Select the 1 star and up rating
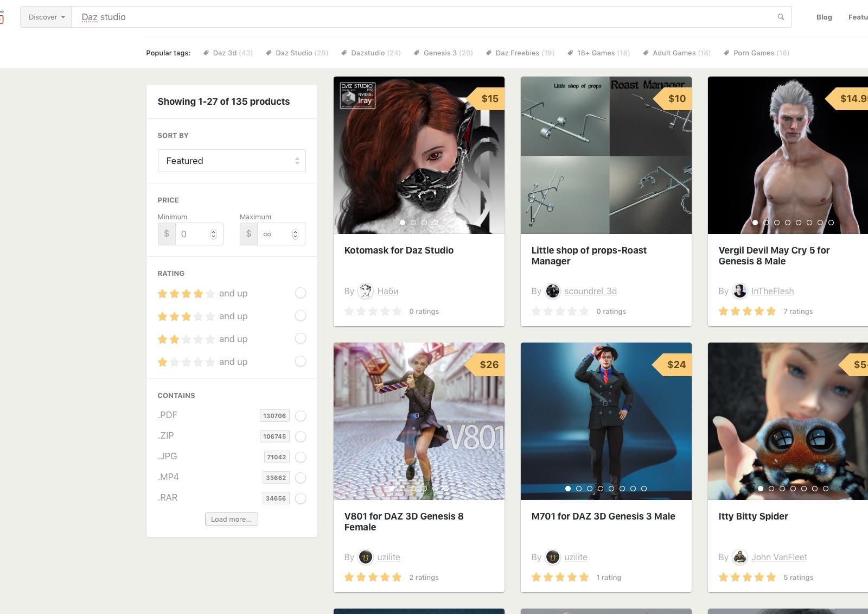 coord(301,362)
